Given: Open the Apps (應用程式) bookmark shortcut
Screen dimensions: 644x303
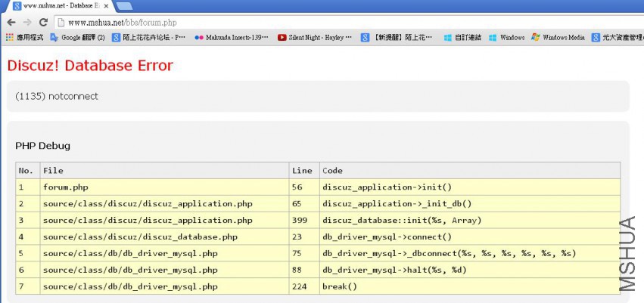Looking at the screenshot, I should tap(25, 37).
